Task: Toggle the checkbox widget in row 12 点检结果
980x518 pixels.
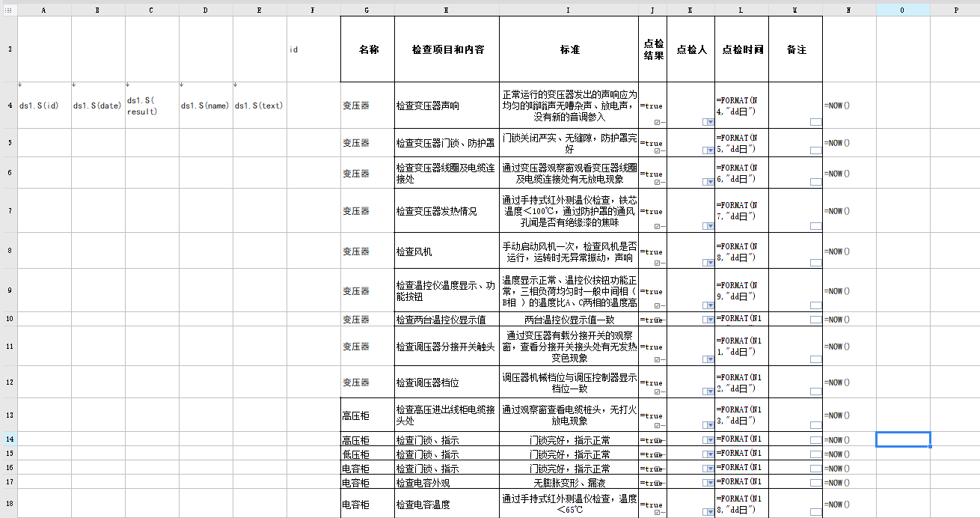Action: [x=657, y=392]
